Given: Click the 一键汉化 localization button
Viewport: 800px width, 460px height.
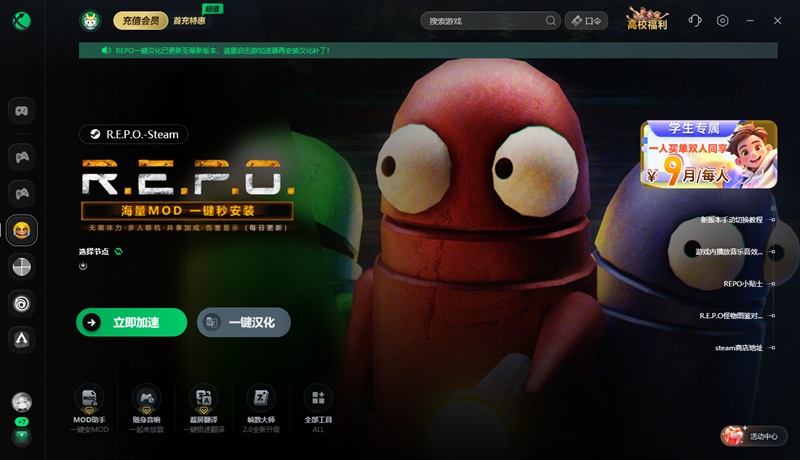Looking at the screenshot, I should (244, 322).
